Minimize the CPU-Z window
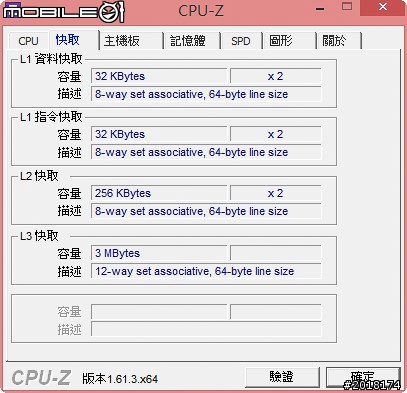407x393 pixels. pyautogui.click(x=320, y=8)
